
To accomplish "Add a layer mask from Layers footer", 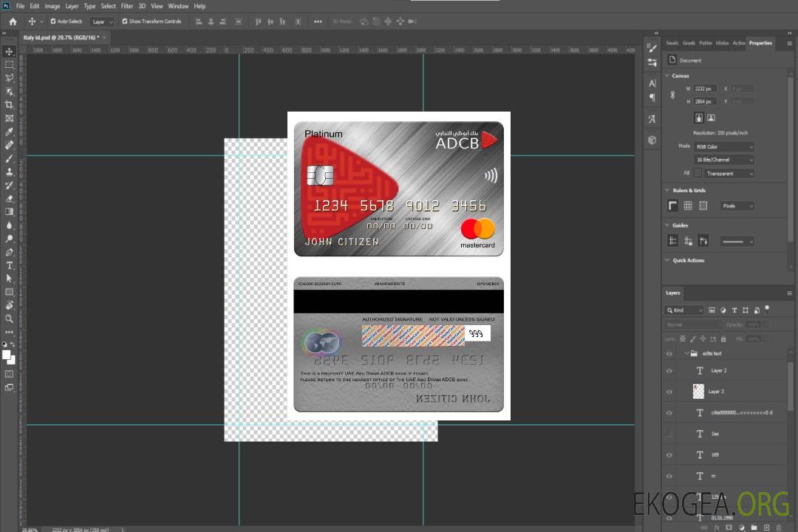I will pos(729,528).
